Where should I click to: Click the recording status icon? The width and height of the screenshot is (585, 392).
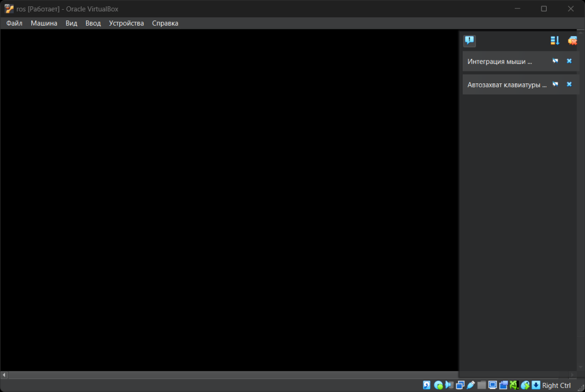point(503,385)
